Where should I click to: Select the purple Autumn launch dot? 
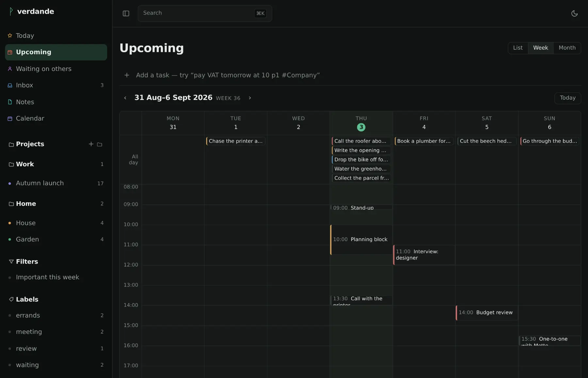tap(9, 184)
